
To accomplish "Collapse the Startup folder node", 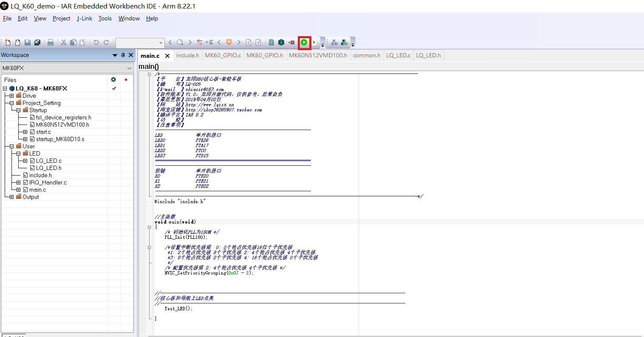I will pos(18,110).
